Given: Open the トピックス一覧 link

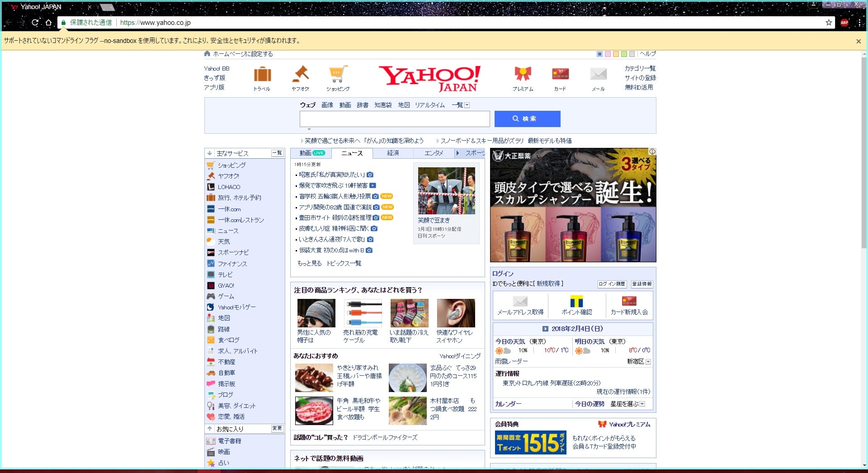Looking at the screenshot, I should (x=344, y=263).
